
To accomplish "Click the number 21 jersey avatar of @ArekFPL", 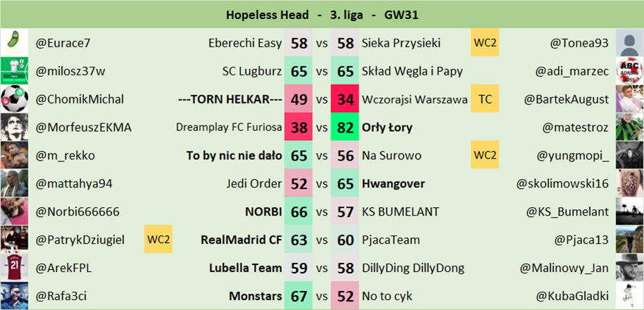I will click(14, 268).
